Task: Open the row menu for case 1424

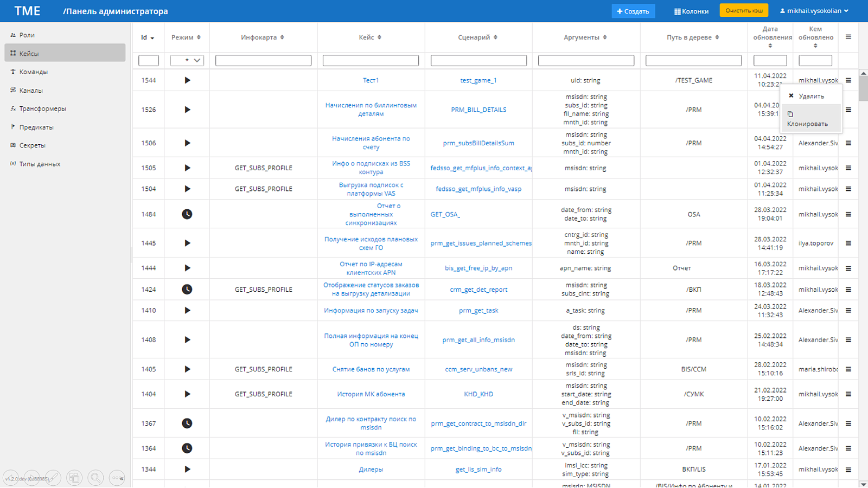Action: [848, 290]
